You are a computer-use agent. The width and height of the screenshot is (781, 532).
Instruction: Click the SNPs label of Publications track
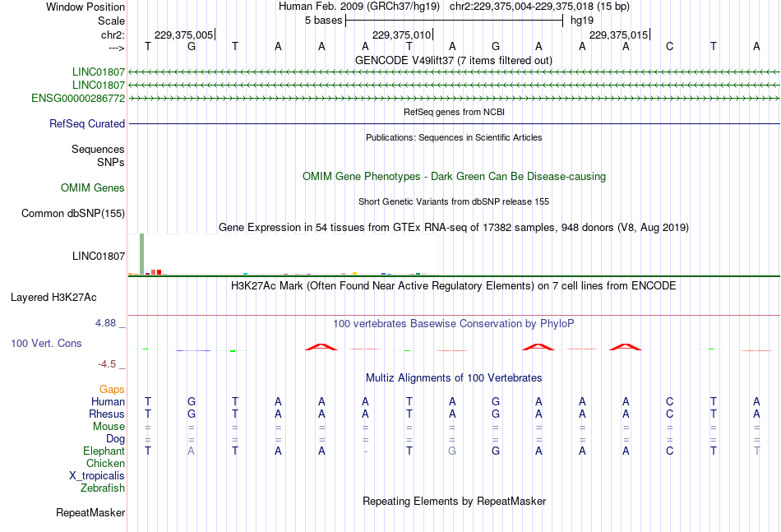click(111, 162)
